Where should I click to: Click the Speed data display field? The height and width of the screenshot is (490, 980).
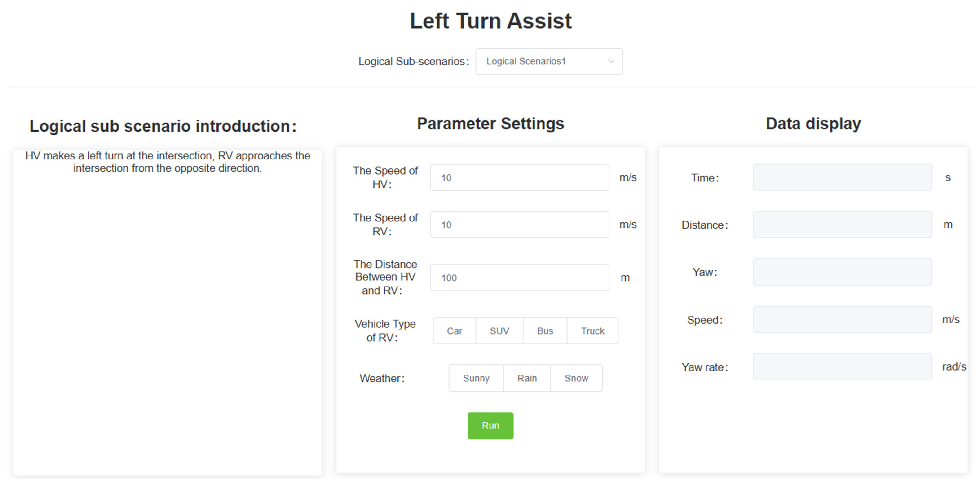click(842, 320)
